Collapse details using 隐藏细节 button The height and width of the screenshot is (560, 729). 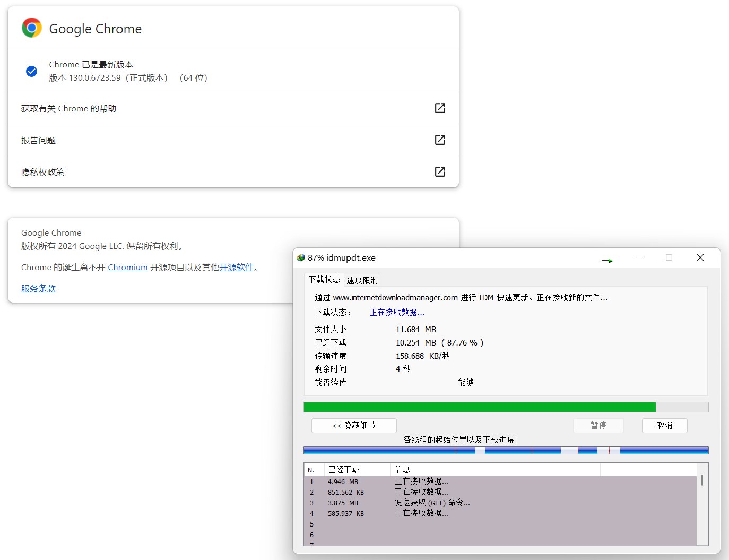[x=353, y=425]
